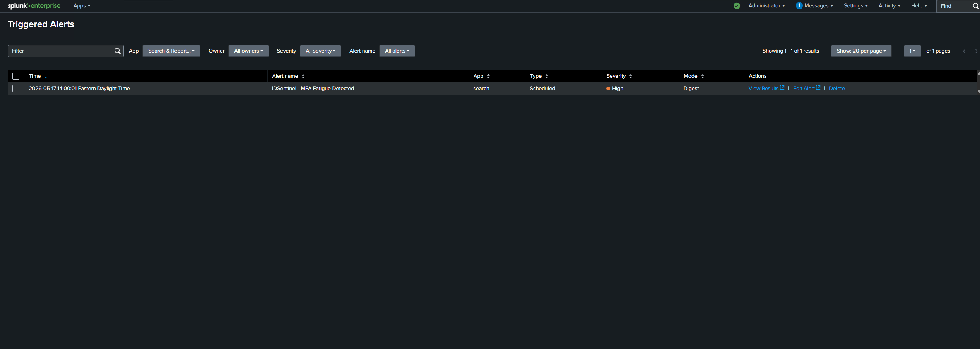The height and width of the screenshot is (349, 980).
Task: Open the App filter dropdown Search & Report
Action: pos(171,51)
